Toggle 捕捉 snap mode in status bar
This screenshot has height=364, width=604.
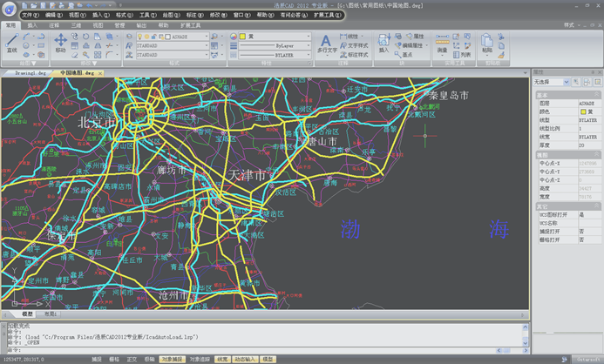97,359
